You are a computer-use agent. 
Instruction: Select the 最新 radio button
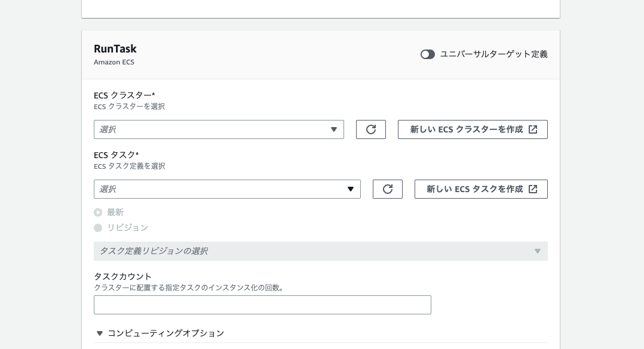point(98,212)
